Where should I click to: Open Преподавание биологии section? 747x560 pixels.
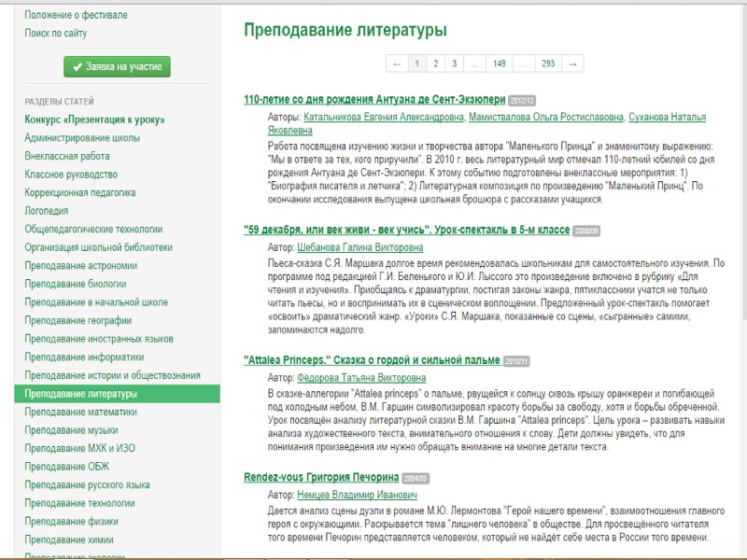coord(76,284)
